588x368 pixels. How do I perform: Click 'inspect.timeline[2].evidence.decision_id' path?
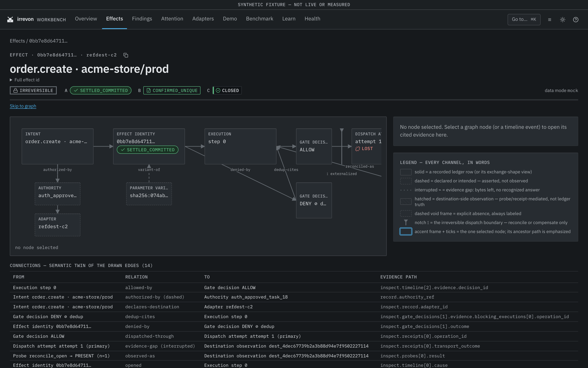(x=434, y=288)
